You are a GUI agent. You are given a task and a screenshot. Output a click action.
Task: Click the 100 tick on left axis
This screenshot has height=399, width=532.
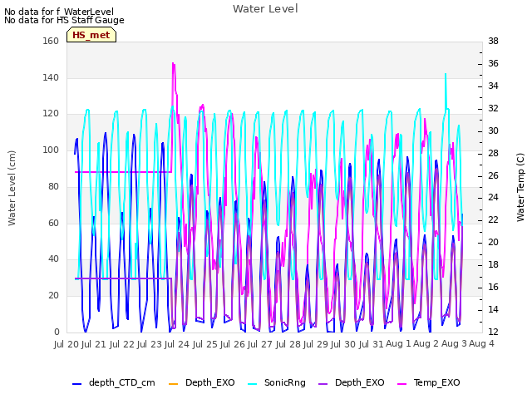51,150
